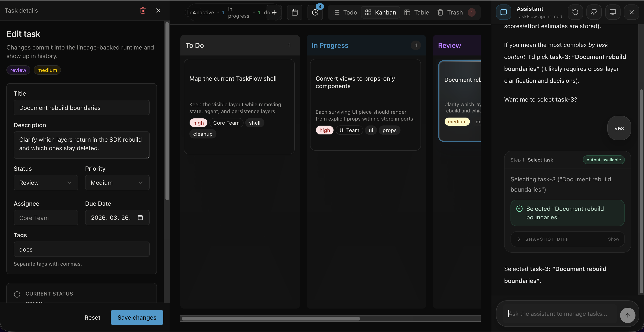This screenshot has height=332, width=644.
Task: Click the plus add task icon
Action: pos(274,12)
